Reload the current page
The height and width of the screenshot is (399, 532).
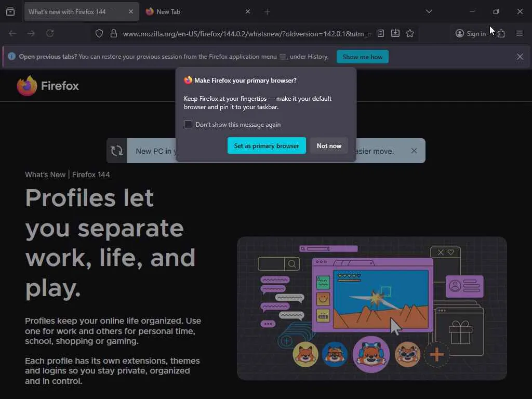point(50,33)
